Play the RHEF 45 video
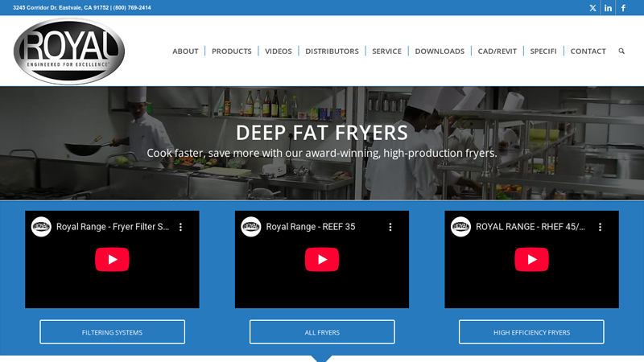The image size is (644, 362). coord(531,259)
